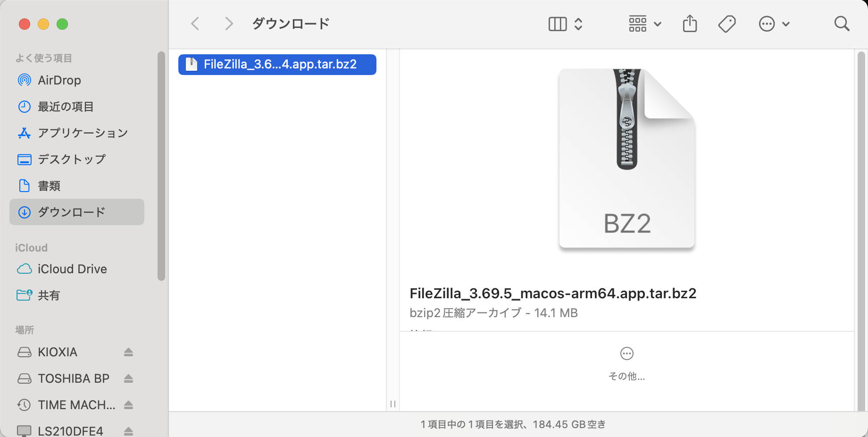Select the FileZilla tar.bz2 file in the list

[x=277, y=65]
